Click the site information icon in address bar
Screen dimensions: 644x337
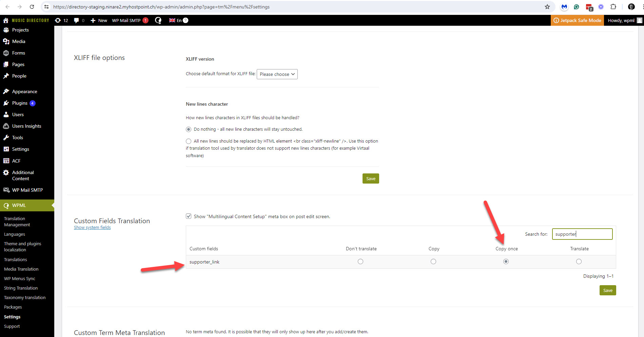coord(46,7)
